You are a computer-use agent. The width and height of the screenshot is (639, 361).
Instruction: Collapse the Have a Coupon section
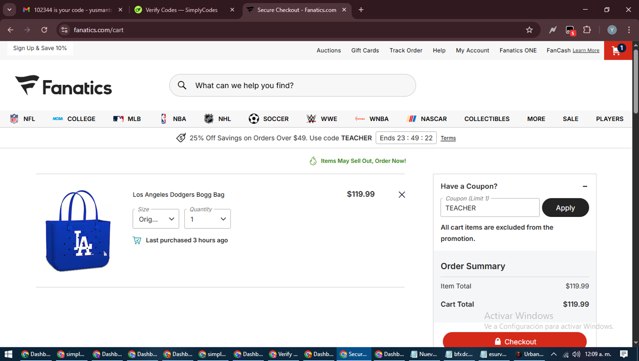pyautogui.click(x=585, y=186)
